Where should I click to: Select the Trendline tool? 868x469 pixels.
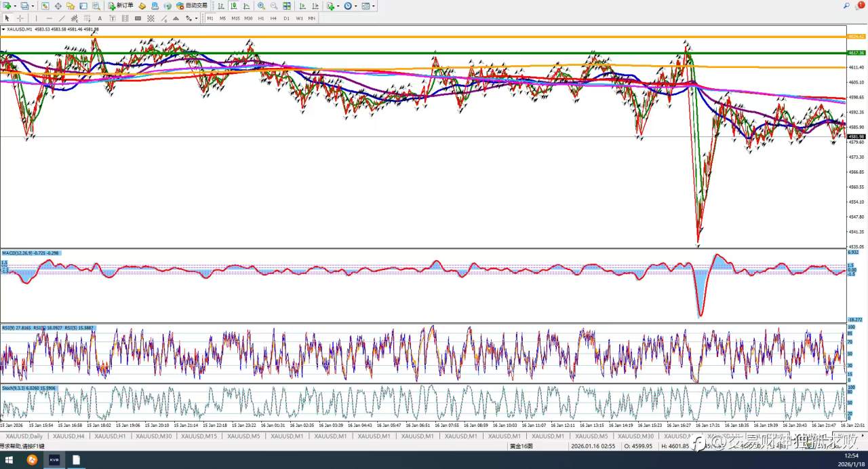(62, 18)
